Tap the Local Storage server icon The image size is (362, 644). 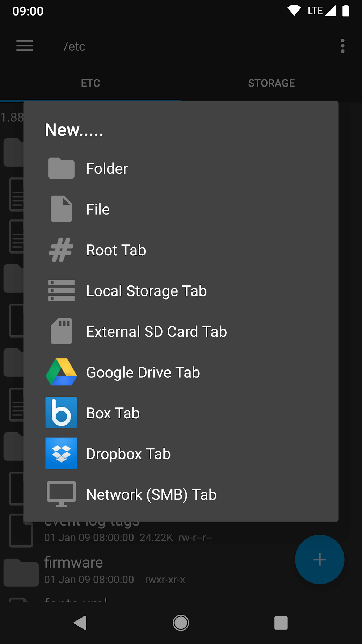click(x=61, y=290)
